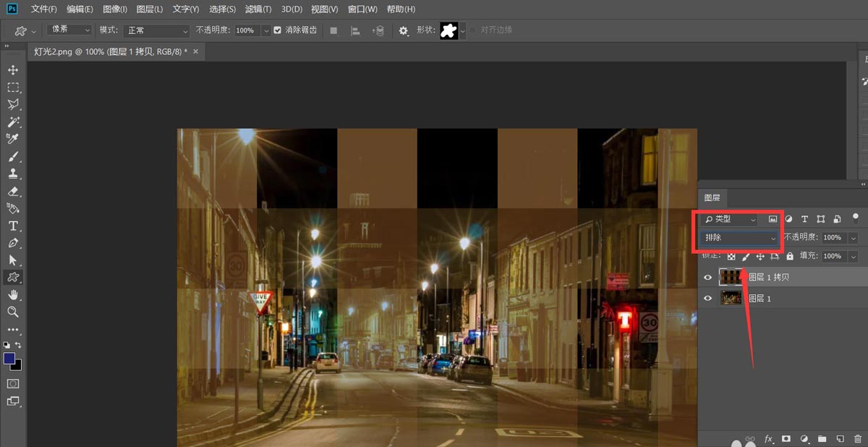Toggle the 消除锯齿 anti-alias checkbox
Screen dimensions: 868x447
point(278,30)
